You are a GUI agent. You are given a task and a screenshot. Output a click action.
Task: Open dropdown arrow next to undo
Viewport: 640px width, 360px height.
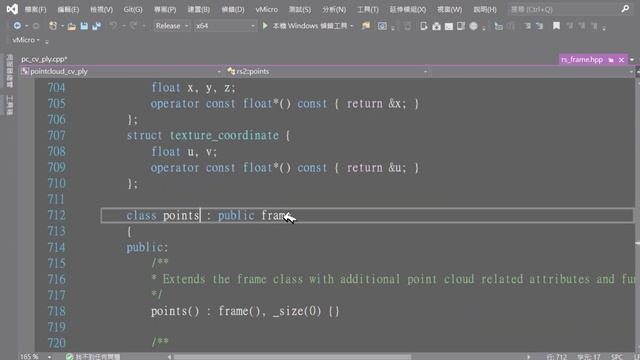coord(123,26)
